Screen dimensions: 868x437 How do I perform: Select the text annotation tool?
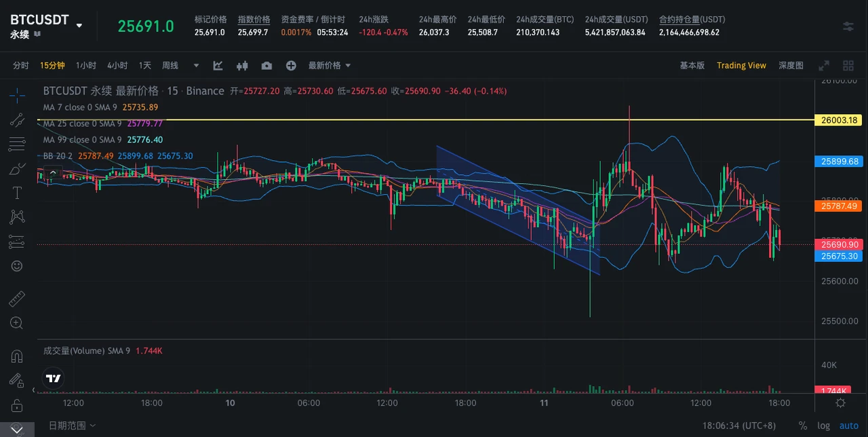click(x=17, y=193)
